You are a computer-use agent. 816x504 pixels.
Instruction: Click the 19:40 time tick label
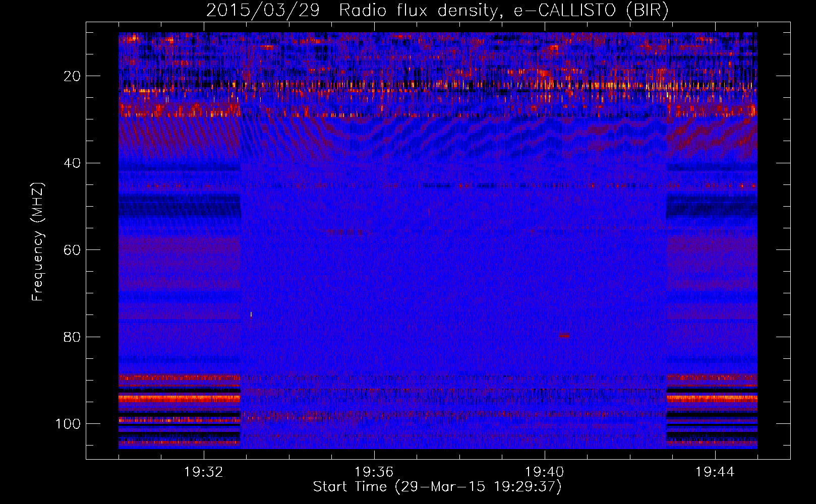(x=545, y=472)
